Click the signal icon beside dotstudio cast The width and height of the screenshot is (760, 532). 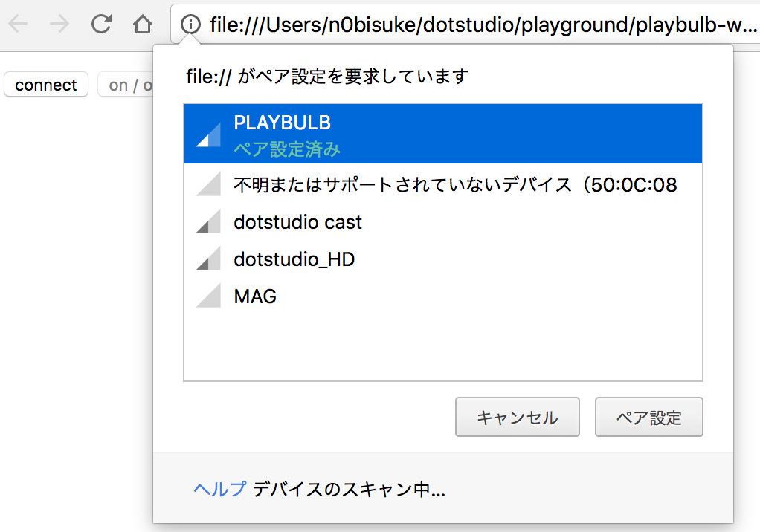(x=208, y=221)
